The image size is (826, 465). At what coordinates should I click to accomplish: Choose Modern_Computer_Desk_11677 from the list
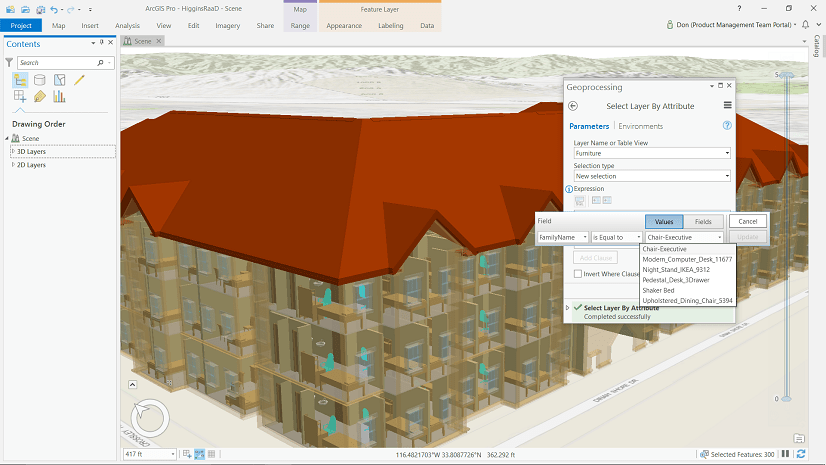coord(687,259)
